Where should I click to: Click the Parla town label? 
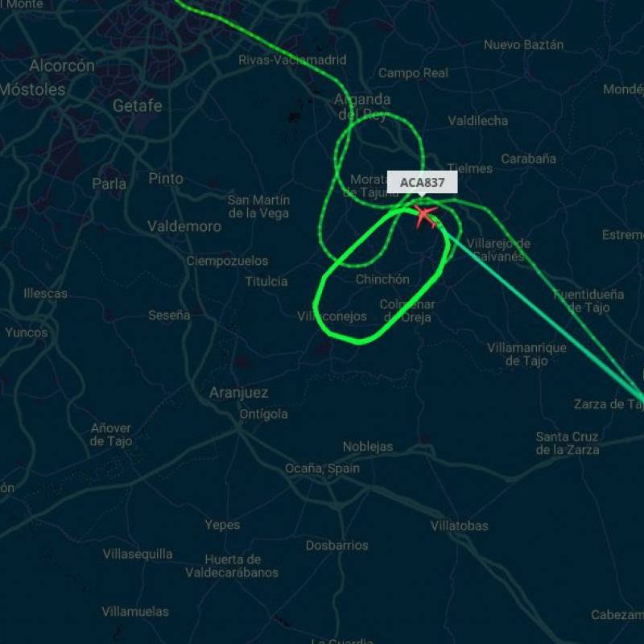point(109,184)
